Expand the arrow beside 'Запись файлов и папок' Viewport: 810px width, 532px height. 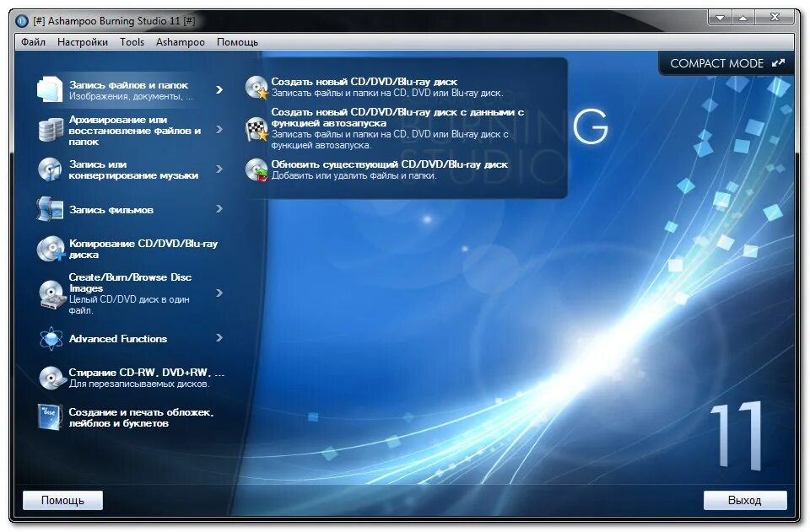[219, 89]
